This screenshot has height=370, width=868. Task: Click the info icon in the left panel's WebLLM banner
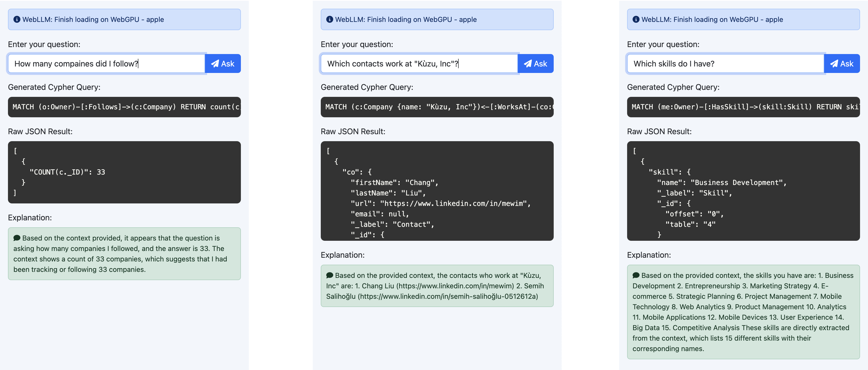(17, 20)
